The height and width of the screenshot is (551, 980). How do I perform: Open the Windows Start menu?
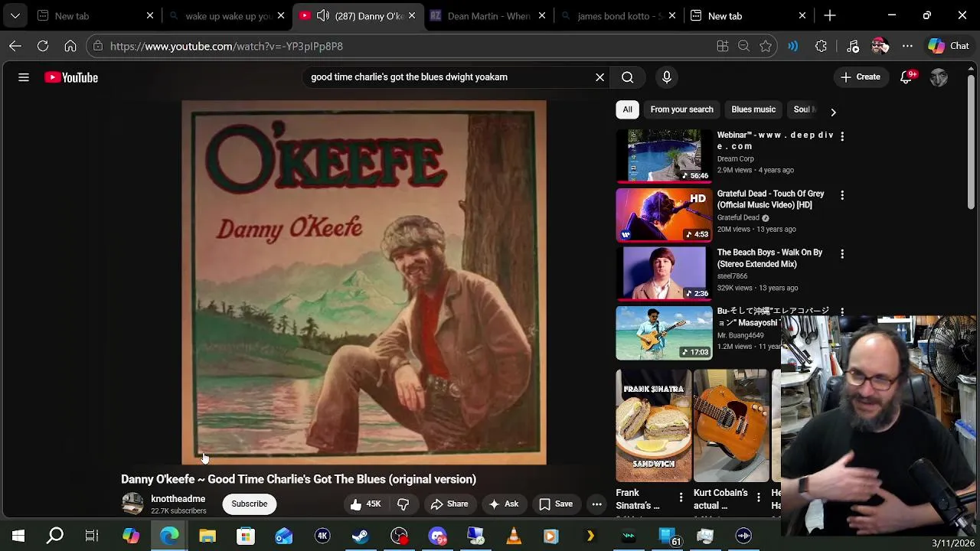point(18,536)
